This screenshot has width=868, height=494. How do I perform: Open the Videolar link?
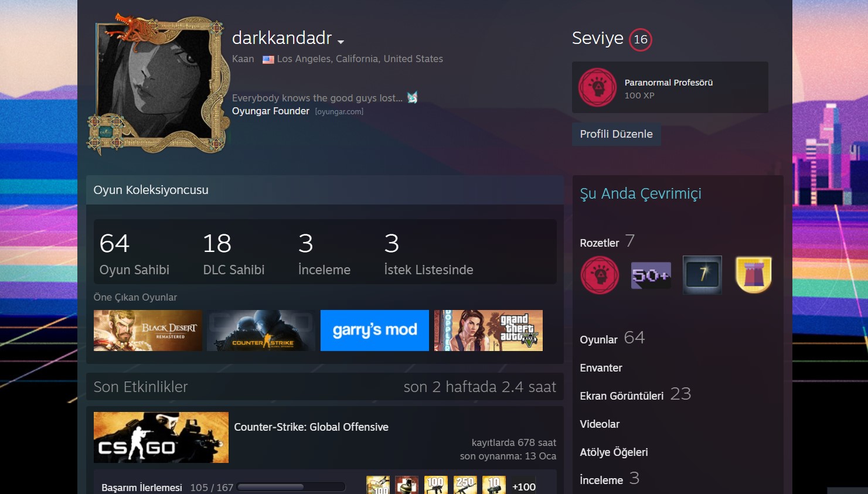coord(600,424)
